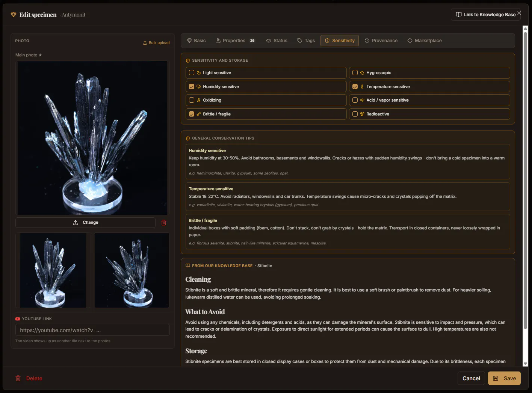Click the Temperature sensitive tip heading

[x=211, y=189]
